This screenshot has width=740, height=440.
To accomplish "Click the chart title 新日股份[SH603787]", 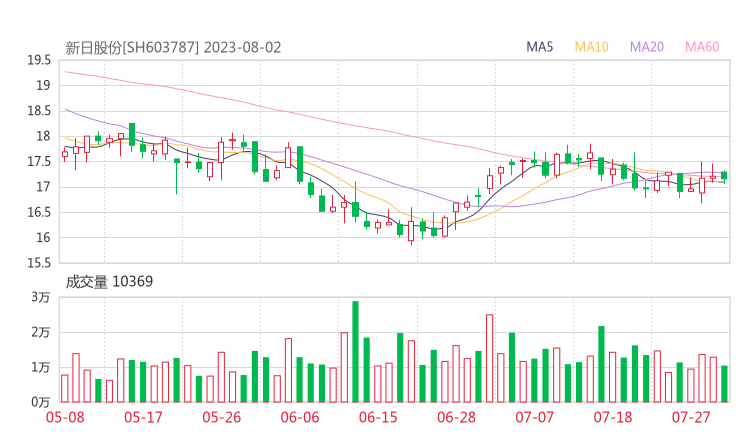I will (132, 48).
